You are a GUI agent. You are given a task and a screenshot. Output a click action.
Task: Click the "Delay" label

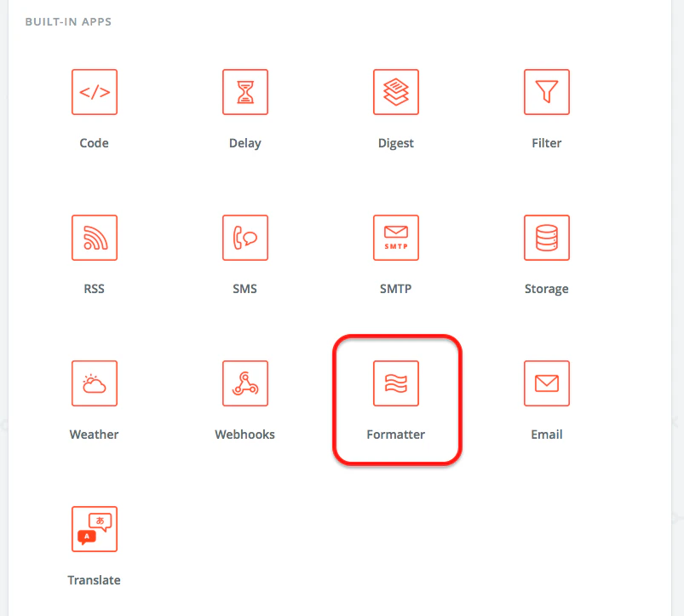[x=245, y=143]
